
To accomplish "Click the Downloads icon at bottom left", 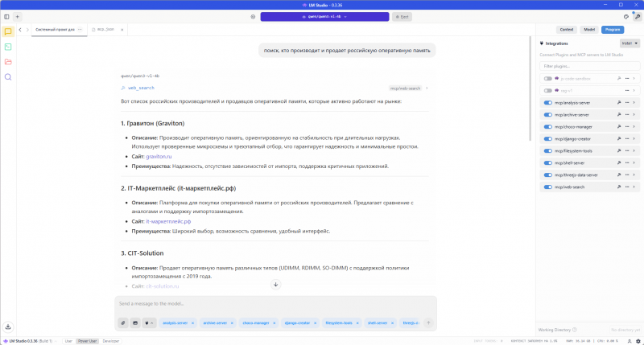I will tap(8, 327).
